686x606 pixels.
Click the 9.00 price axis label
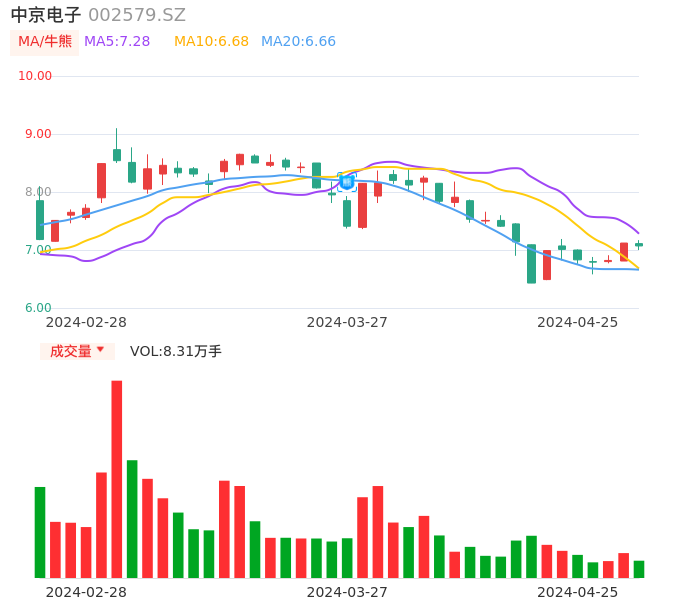(x=38, y=134)
